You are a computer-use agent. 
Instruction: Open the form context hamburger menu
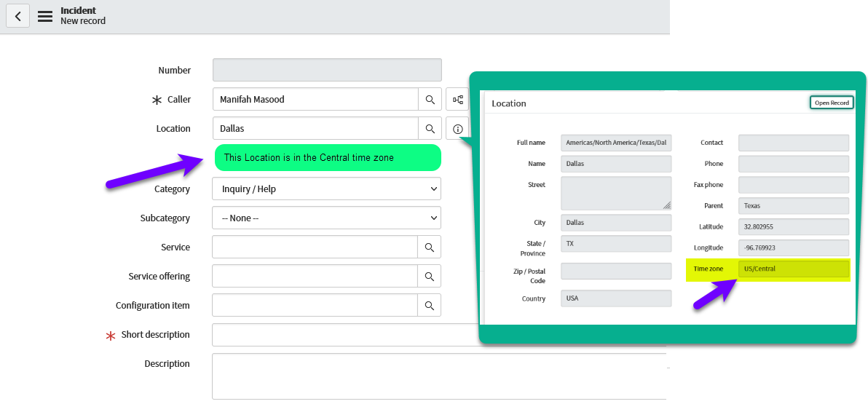(x=45, y=16)
